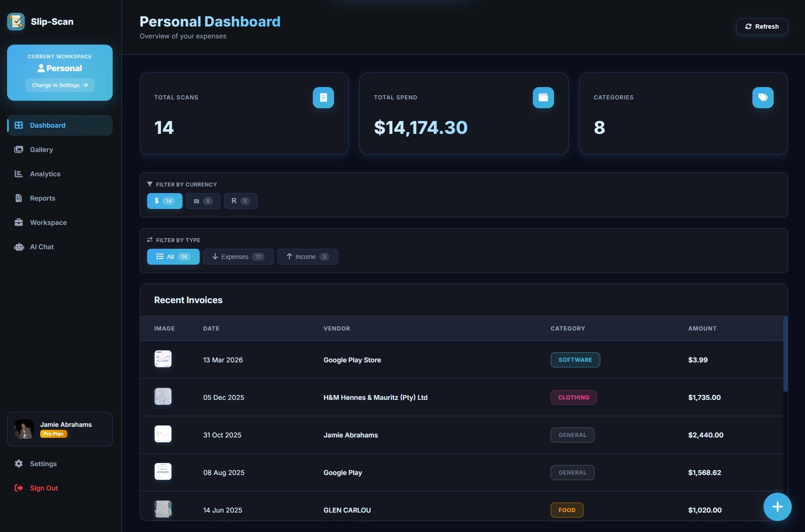Click the Categories tag icon
Viewport: 805px width, 532px height.
(763, 98)
